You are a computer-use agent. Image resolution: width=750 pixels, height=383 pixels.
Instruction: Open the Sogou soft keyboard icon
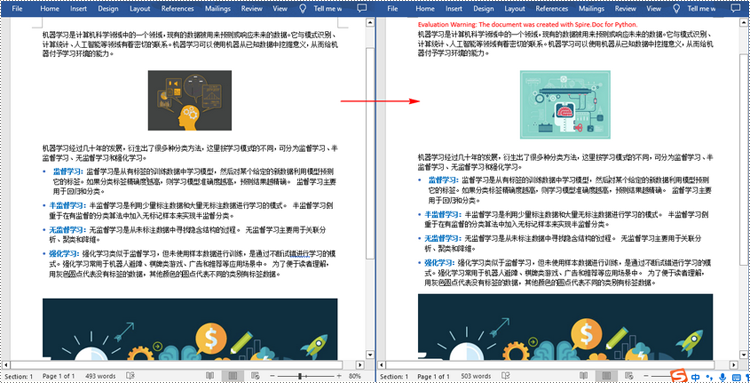[x=736, y=378]
